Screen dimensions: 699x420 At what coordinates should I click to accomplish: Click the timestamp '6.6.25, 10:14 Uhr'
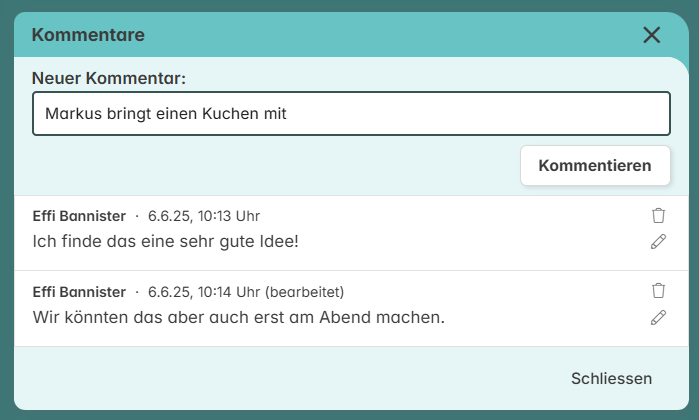tap(204, 292)
